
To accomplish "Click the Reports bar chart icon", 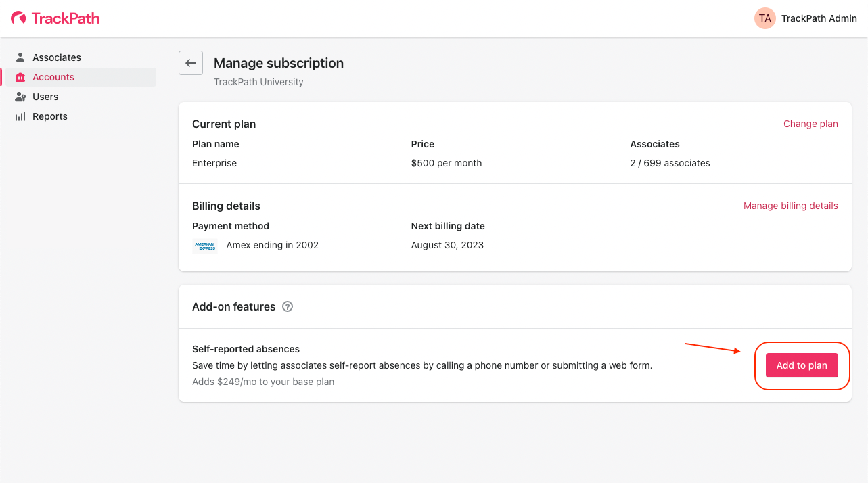I will 20,116.
